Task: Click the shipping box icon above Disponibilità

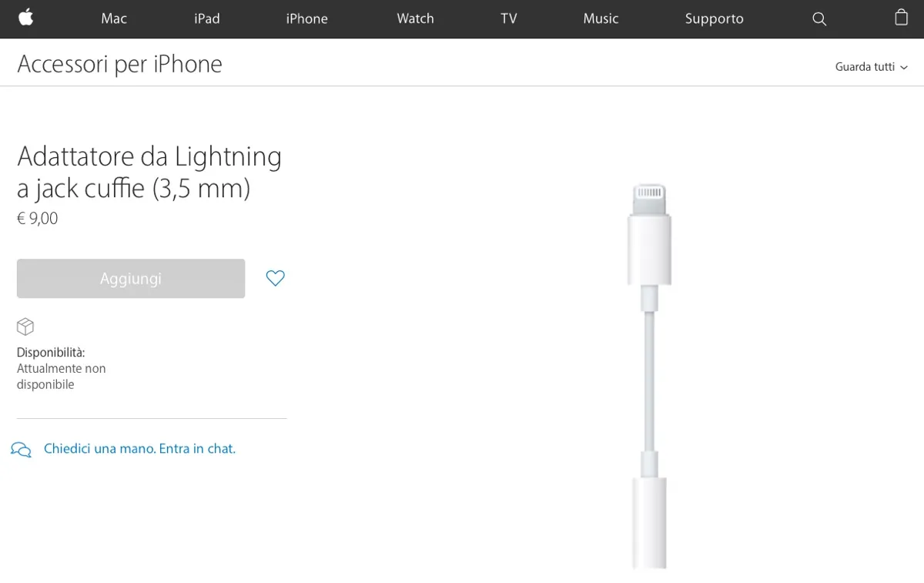Action: coord(25,327)
